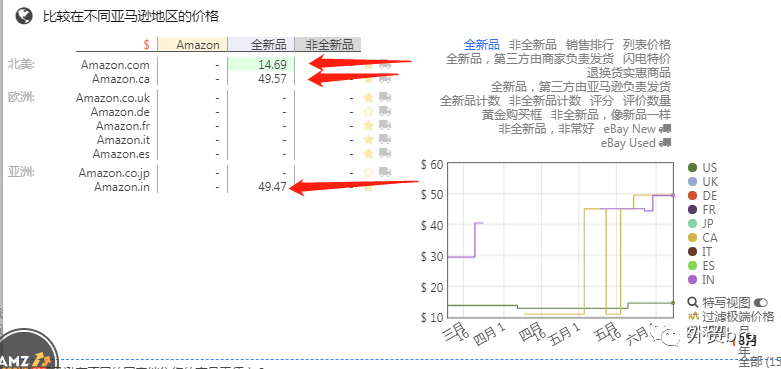Choose the eBay New option
The width and height of the screenshot is (781, 369).
click(x=630, y=129)
